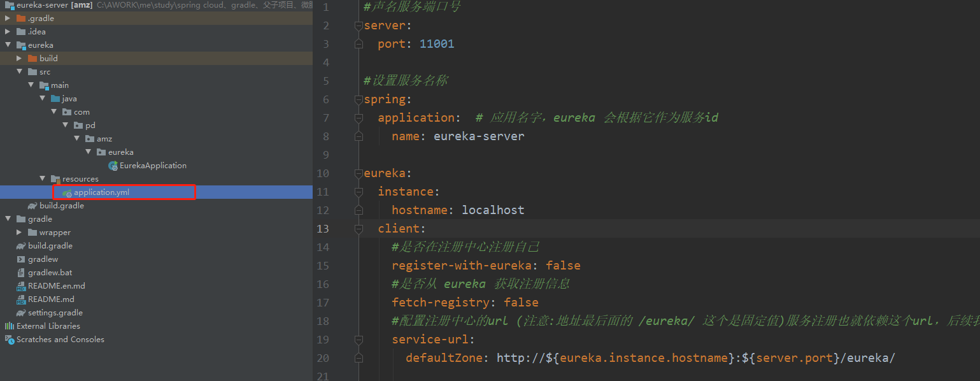Image resolution: width=980 pixels, height=381 pixels.
Task: Fold the service-url block at line 19
Action: 359,340
